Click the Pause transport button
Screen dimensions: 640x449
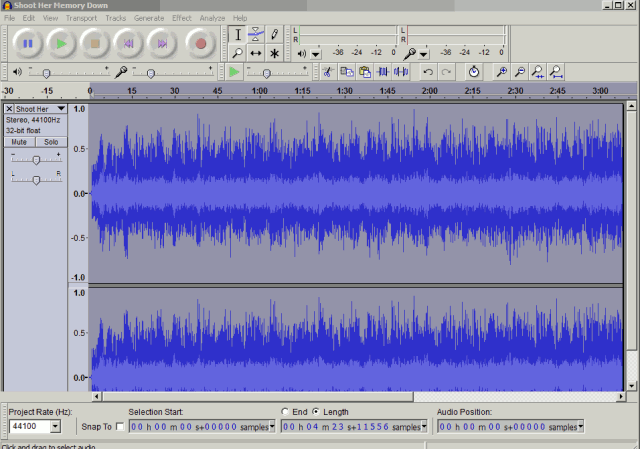tap(27, 43)
